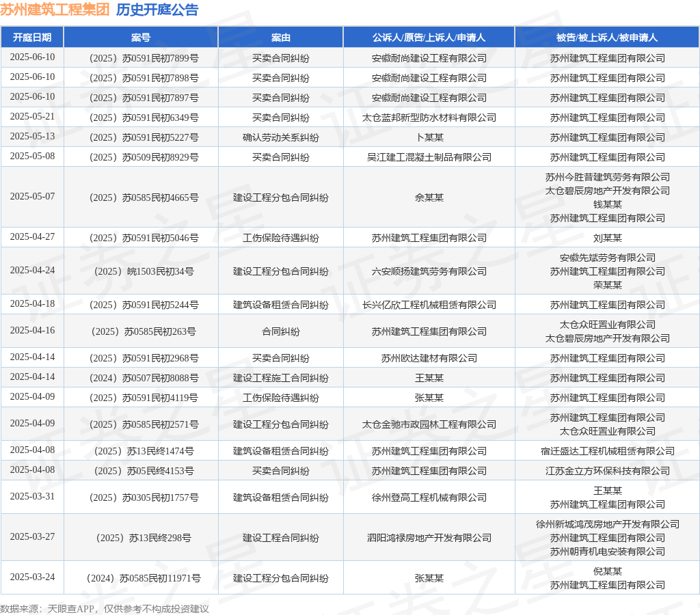Click case number (2025)苏0509民初8929号
Screen dimensions: 700x615
pyautogui.click(x=144, y=157)
